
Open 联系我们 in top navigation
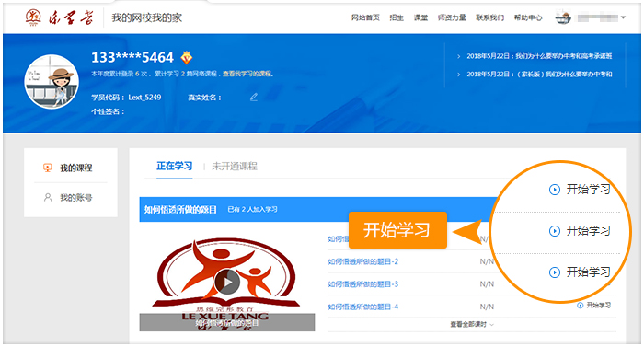(x=489, y=17)
